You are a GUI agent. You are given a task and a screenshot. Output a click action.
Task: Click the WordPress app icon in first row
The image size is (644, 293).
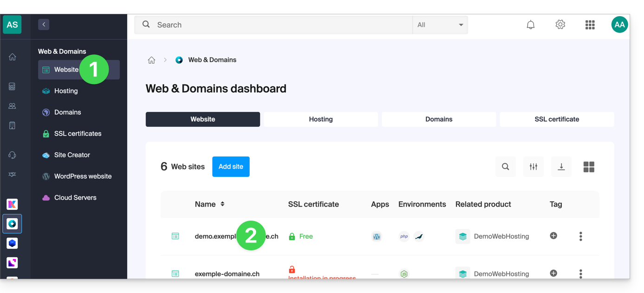[377, 237]
